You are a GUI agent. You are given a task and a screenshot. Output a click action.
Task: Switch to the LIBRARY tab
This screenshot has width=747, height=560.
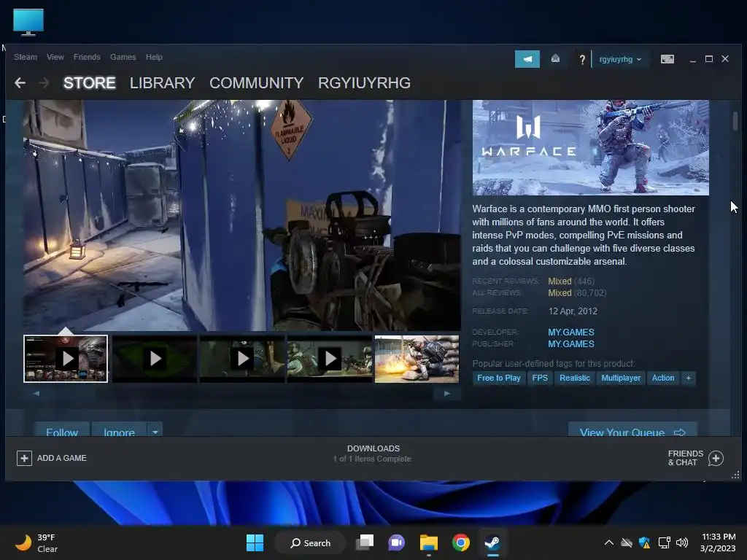pos(162,83)
